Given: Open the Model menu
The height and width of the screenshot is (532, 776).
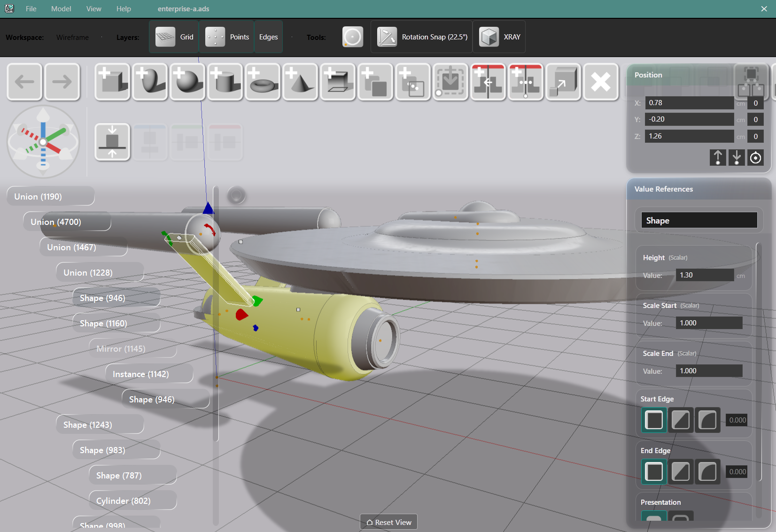Looking at the screenshot, I should [x=61, y=9].
